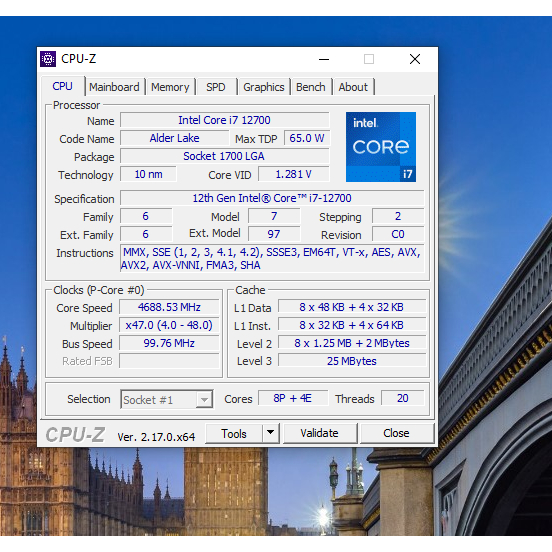Switch to the Memory tab
This screenshot has width=552, height=552.
click(170, 87)
